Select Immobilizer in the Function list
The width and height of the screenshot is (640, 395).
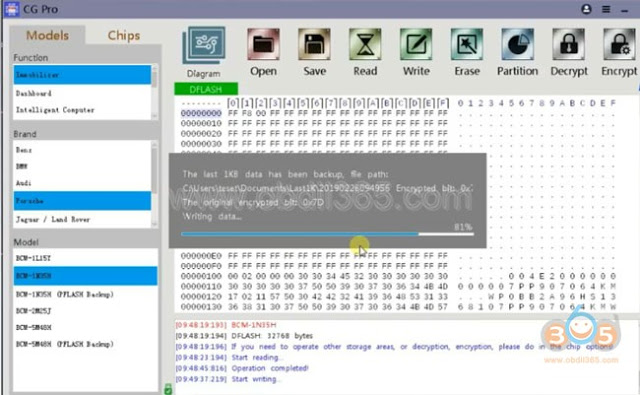(82, 75)
